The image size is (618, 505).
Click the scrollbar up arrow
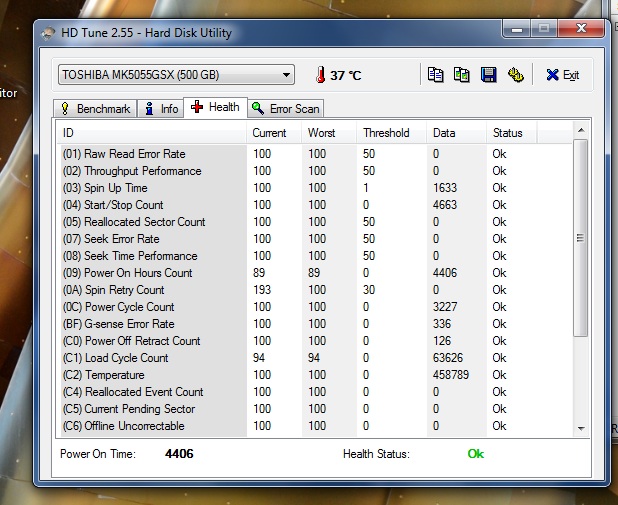click(x=581, y=130)
